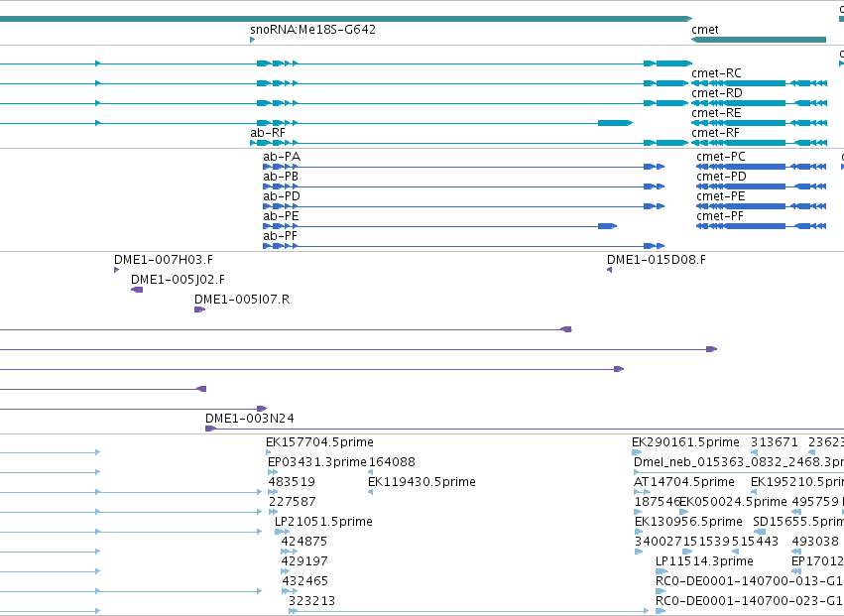Click the 323213 feature label
844x616 pixels.
click(x=312, y=601)
